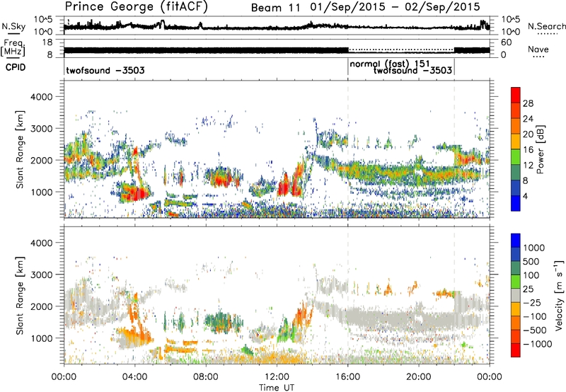Click the "08:00" time tick label
Image resolution: width=566 pixels, height=392 pixels.
click(x=206, y=377)
